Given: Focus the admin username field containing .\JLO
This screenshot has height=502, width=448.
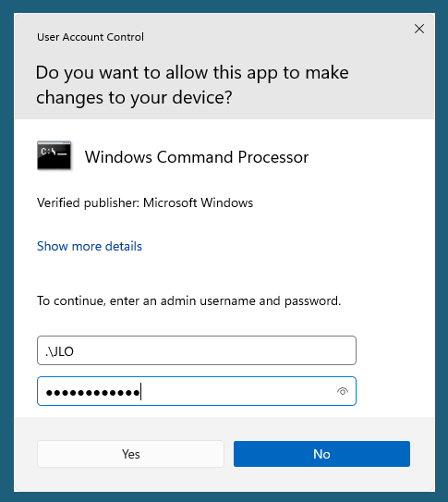Looking at the screenshot, I should coord(197,350).
